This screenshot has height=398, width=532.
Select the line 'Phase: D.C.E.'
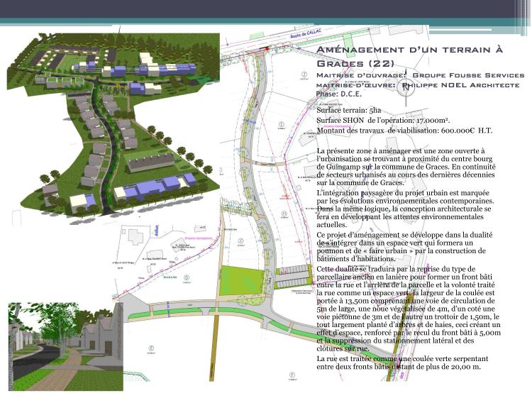tap(339, 94)
